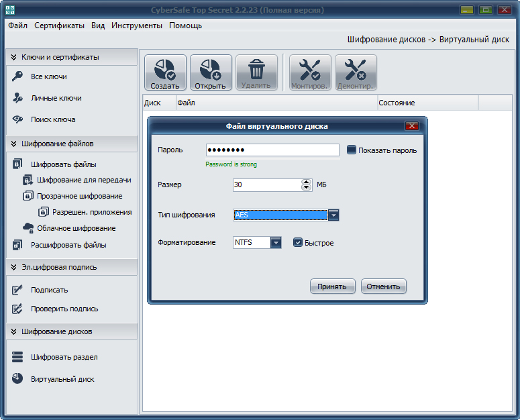Click the Пароль password field
This screenshot has height=420, width=520.
pos(272,150)
